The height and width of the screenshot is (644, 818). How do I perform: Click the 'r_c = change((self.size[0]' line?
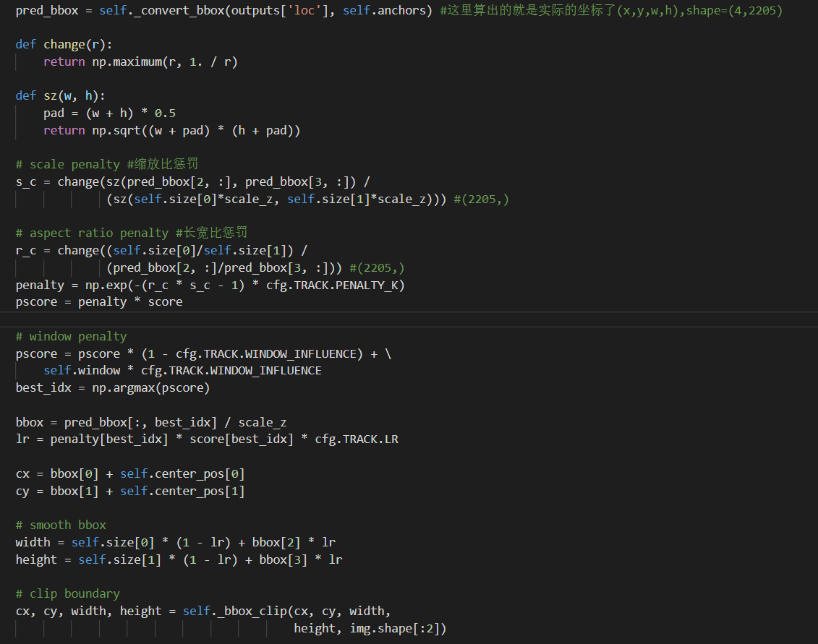click(x=162, y=251)
